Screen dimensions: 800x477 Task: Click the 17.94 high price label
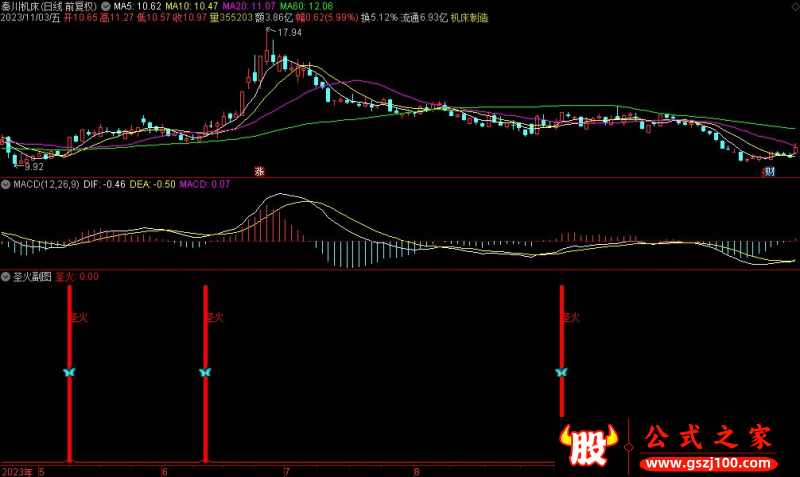(290, 33)
